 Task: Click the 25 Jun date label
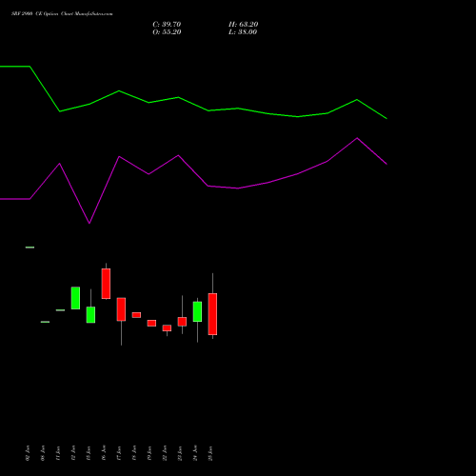[210, 453]
